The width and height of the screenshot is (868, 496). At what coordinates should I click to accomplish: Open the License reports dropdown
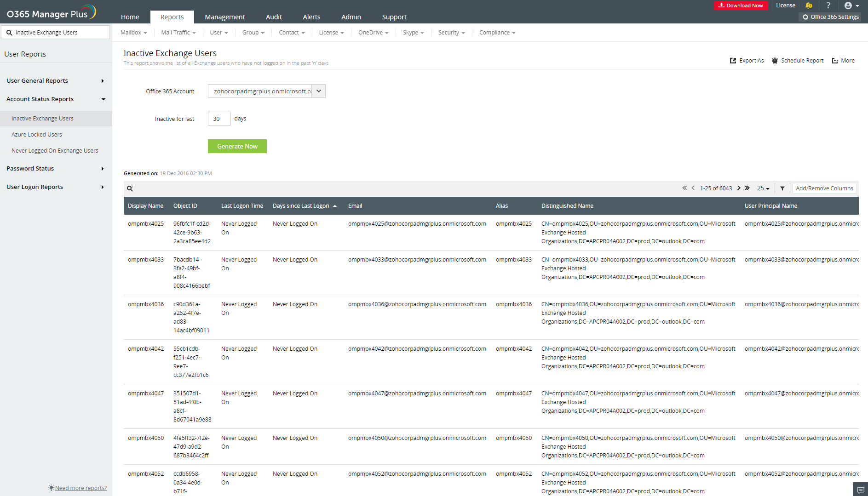coord(331,33)
